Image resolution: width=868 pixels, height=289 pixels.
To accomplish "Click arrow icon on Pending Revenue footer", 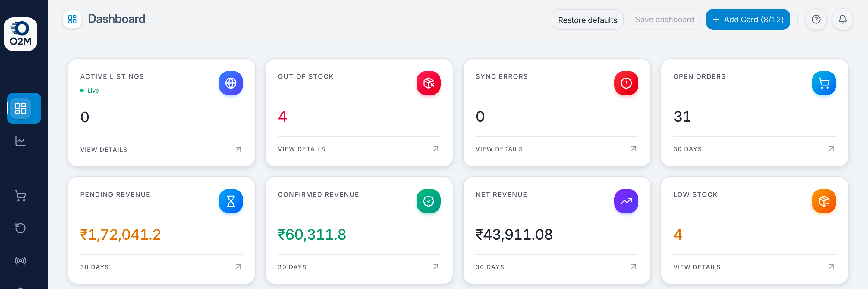I will [x=238, y=267].
